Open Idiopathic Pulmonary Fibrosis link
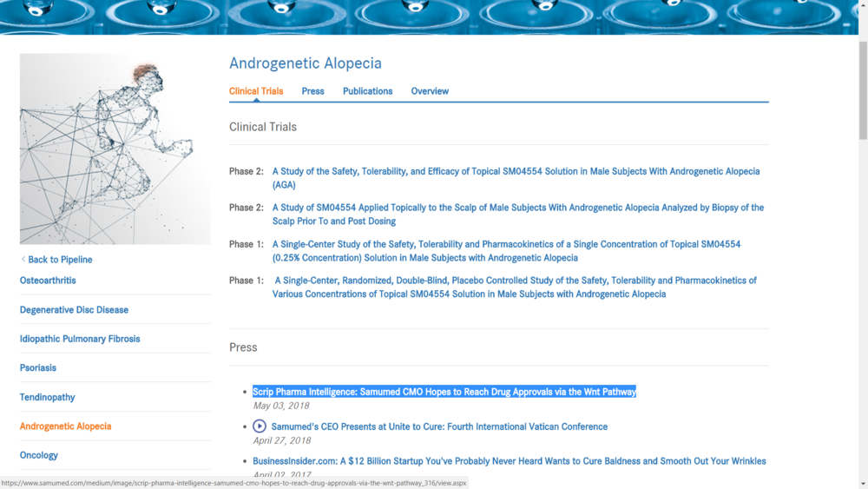Viewport: 868px width, 489px height. coord(80,339)
